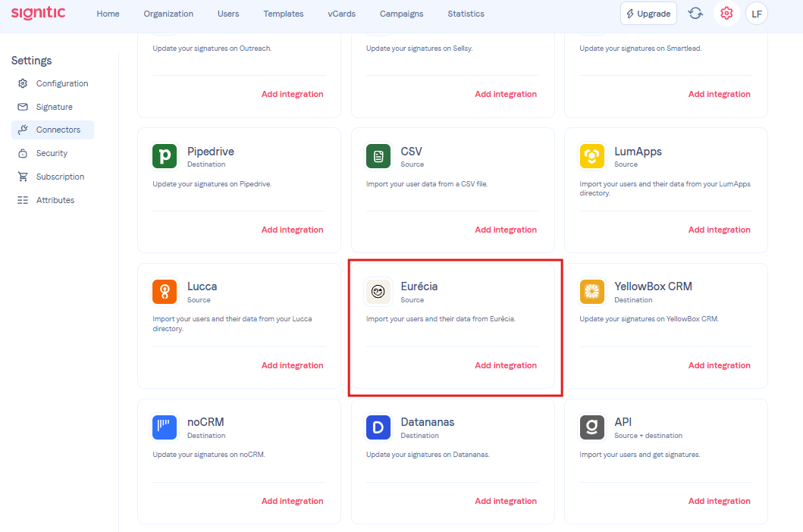Click the Upgrade button

tap(648, 14)
